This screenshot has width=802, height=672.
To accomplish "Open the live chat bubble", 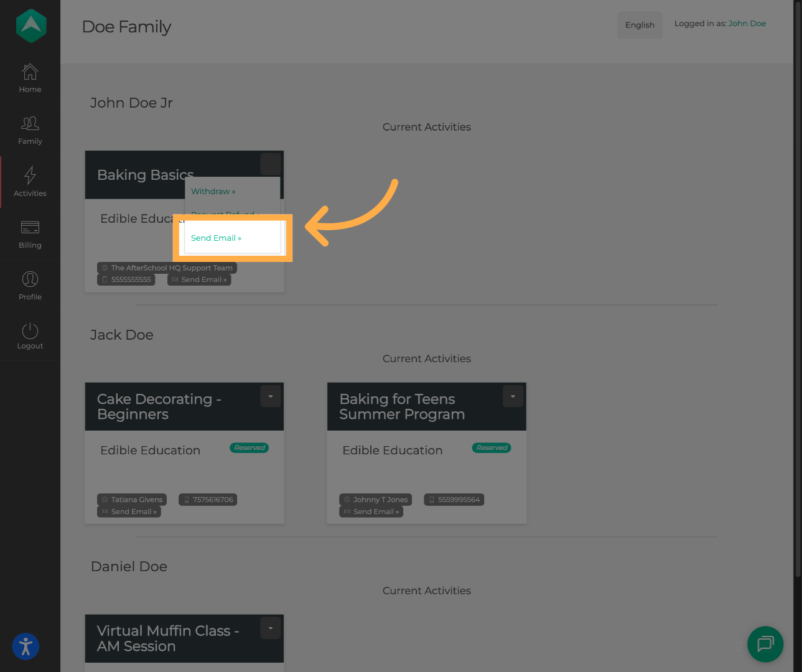I will click(x=765, y=644).
